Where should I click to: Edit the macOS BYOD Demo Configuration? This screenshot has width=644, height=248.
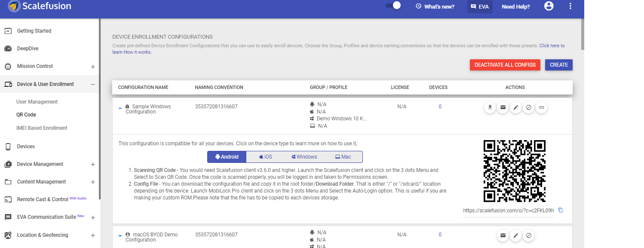coord(515,236)
